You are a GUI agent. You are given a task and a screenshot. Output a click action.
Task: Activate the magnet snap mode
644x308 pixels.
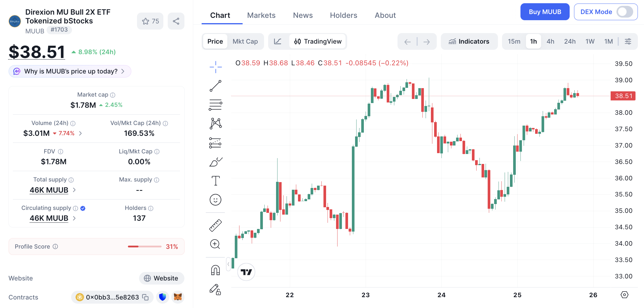(x=215, y=270)
